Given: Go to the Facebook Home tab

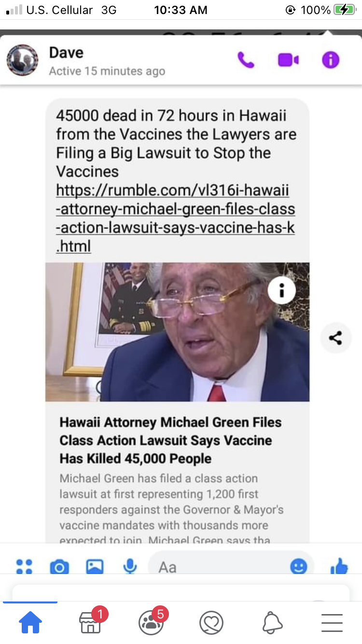Looking at the screenshot, I should 30,623.
